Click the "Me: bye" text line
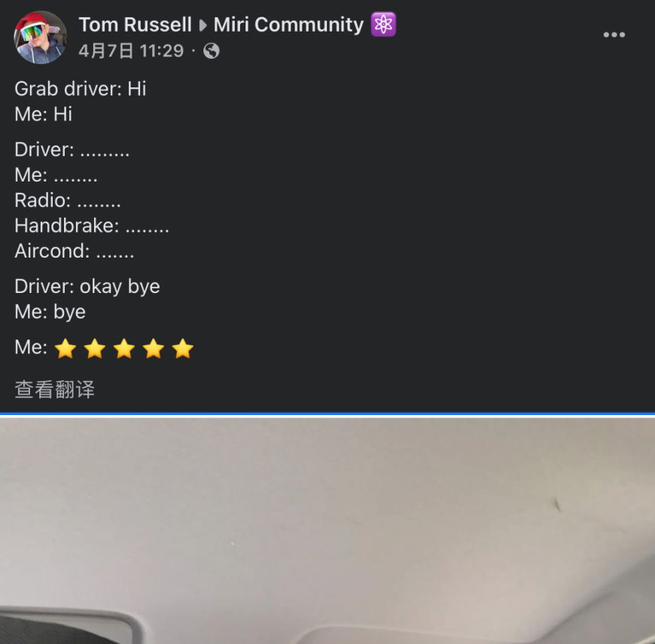Image resolution: width=655 pixels, height=644 pixels. (50, 312)
